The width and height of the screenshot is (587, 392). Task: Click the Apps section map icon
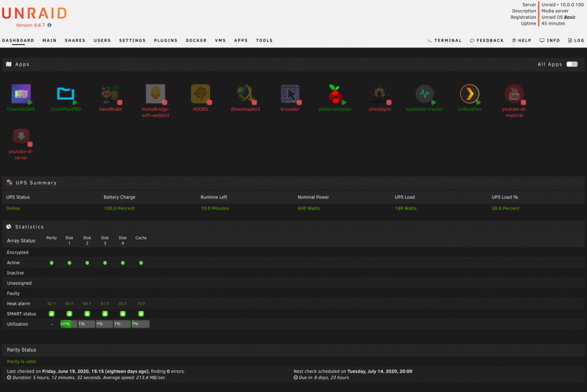(9, 64)
